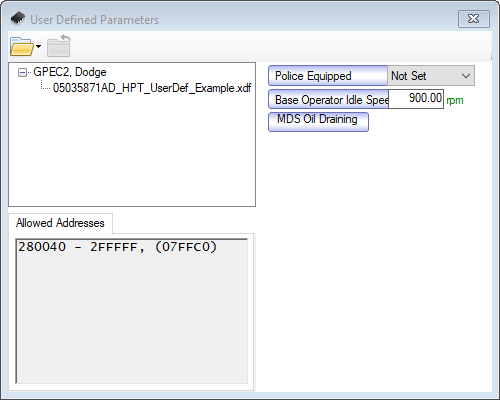Click the 280040 - 2FFFFF address range line
This screenshot has width=500, height=400.
pos(117,247)
